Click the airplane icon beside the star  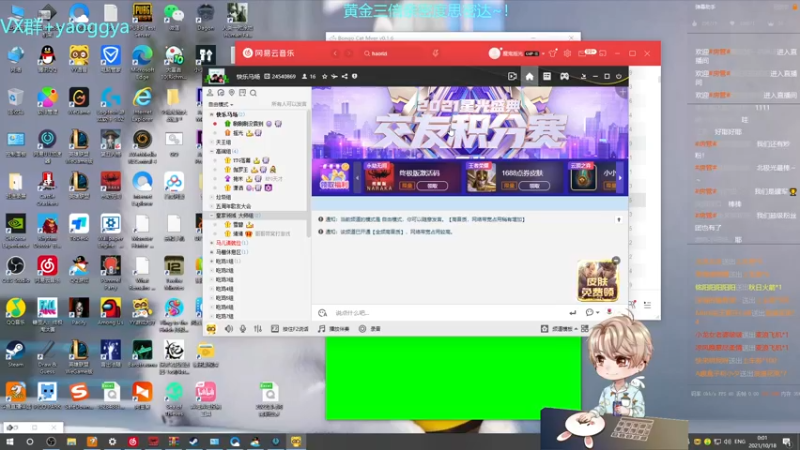pyautogui.click(x=334, y=77)
